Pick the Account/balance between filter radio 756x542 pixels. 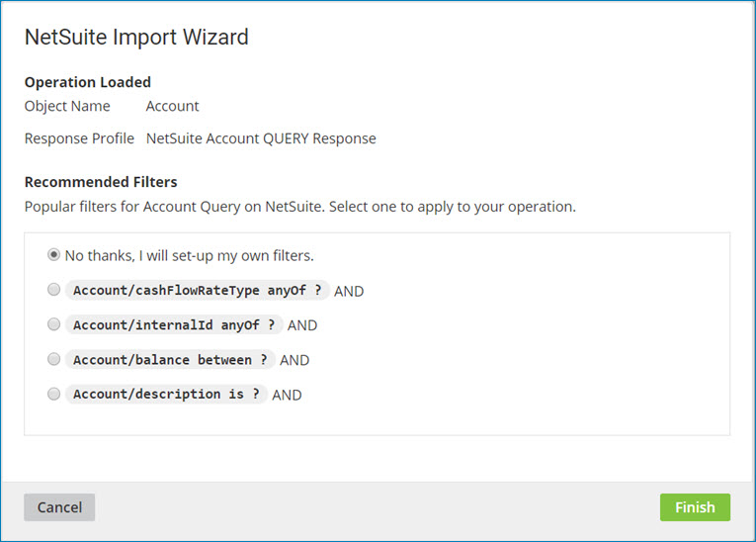53,359
